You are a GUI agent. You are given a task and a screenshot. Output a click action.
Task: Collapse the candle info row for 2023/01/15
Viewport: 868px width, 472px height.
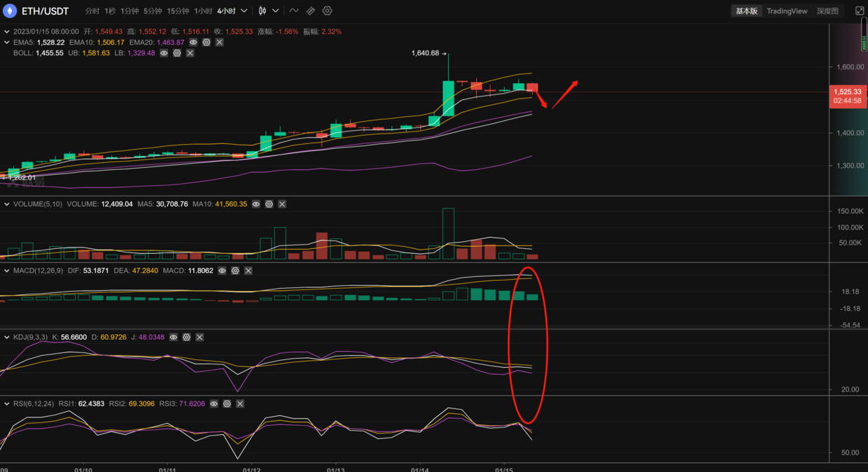(7, 31)
